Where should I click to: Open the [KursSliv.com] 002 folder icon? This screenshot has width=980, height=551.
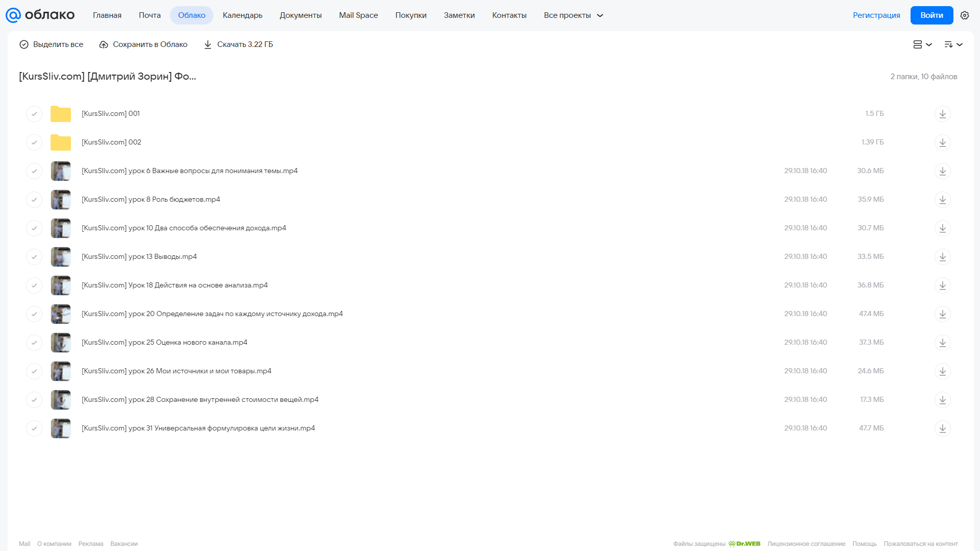[x=61, y=142]
